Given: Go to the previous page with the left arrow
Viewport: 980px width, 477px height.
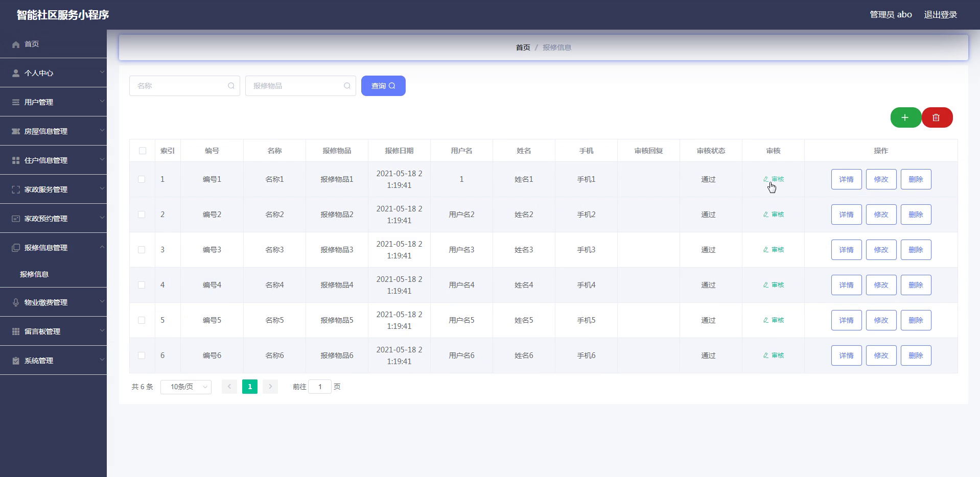Looking at the screenshot, I should (229, 387).
